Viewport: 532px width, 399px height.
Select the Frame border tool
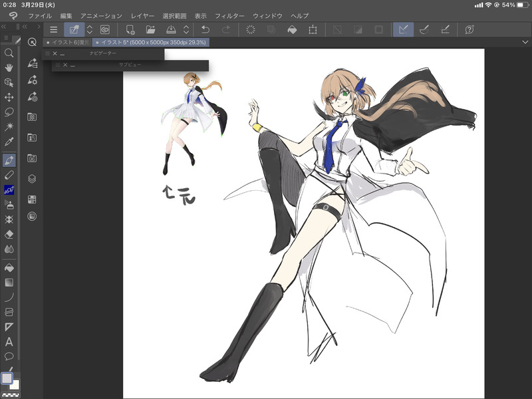[x=9, y=312]
